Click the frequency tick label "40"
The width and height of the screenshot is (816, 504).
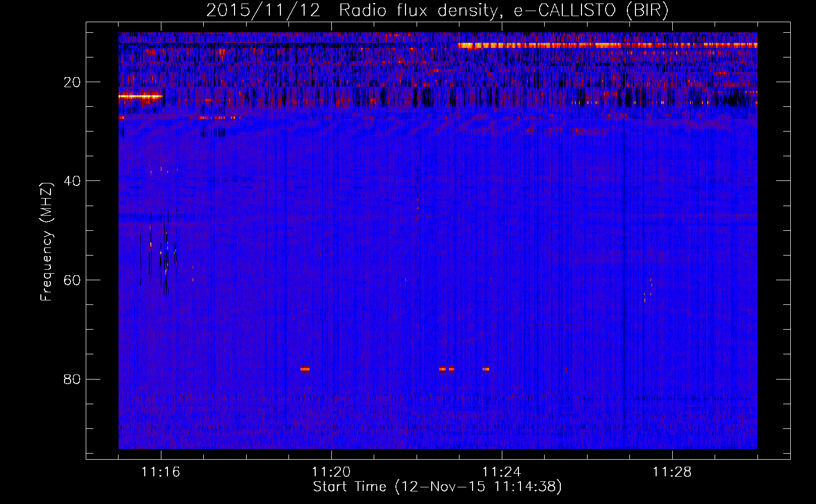[x=73, y=181]
